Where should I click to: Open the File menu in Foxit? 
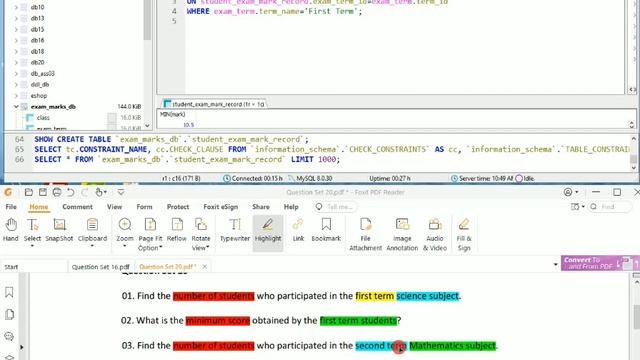(11, 207)
